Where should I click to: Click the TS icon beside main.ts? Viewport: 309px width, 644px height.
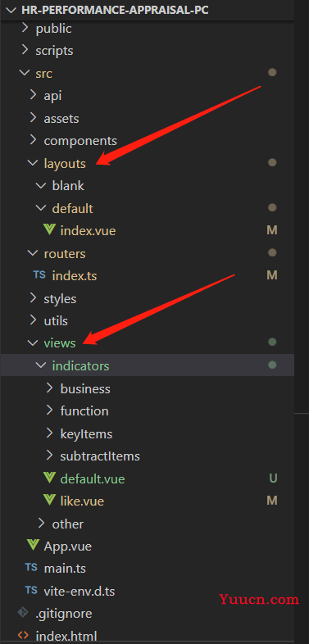(x=31, y=568)
